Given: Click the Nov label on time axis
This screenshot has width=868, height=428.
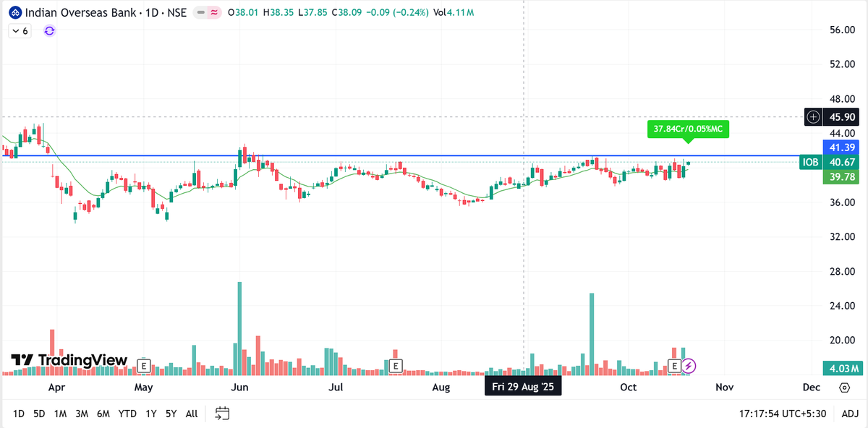Looking at the screenshot, I should tap(724, 388).
